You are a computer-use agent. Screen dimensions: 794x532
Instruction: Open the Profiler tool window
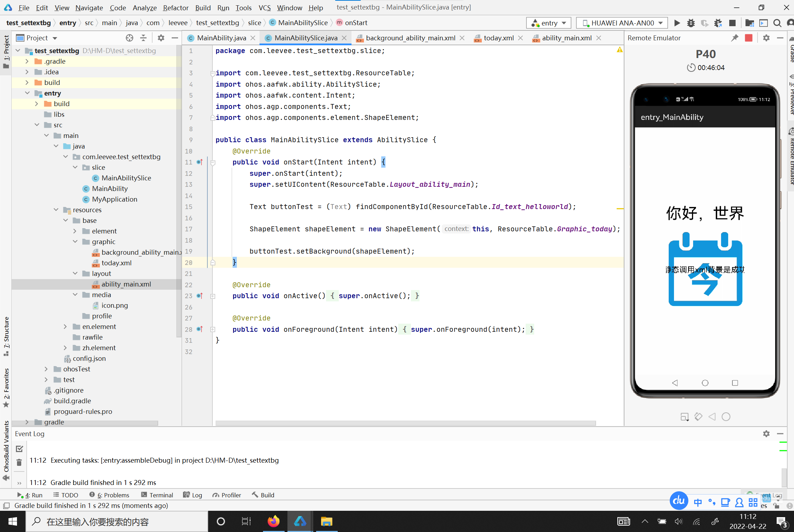(x=227, y=495)
